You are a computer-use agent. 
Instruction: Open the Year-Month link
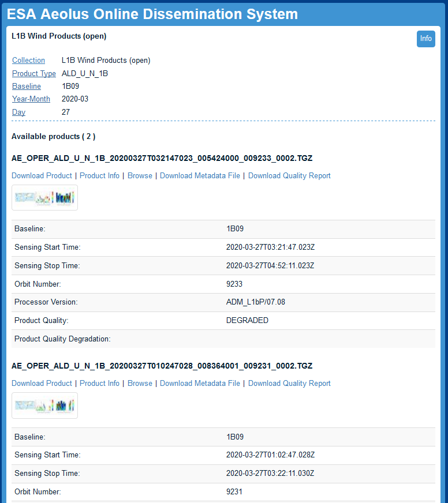tap(31, 99)
